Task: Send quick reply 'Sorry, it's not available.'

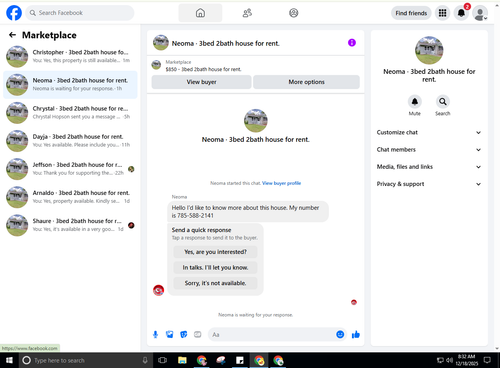Action: [x=215, y=283]
